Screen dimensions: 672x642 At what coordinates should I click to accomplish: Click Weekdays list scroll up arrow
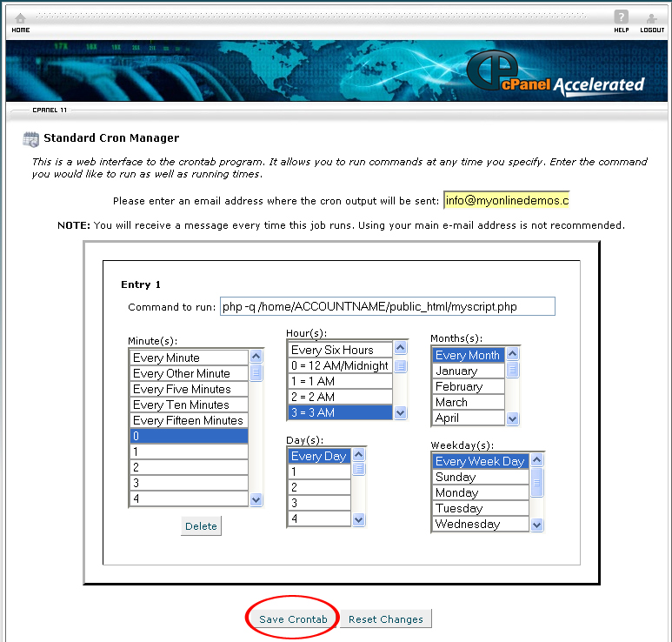tap(537, 460)
